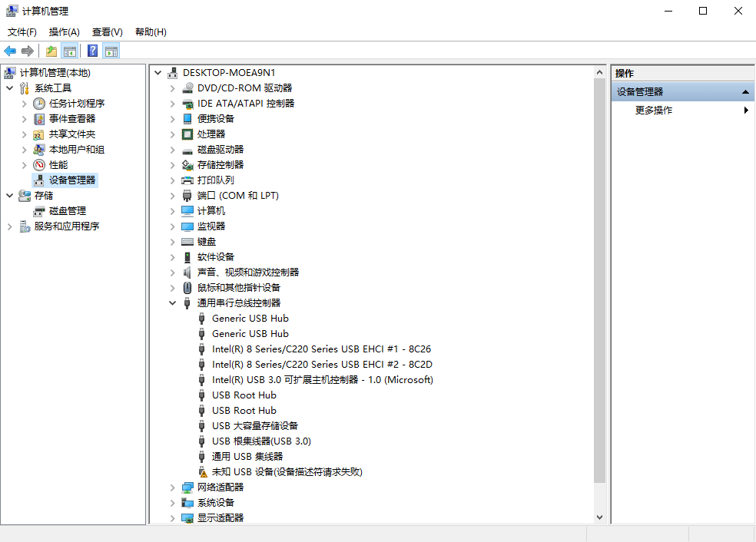This screenshot has width=756, height=542.
Task: Collapse the 设备管理器 actions section header
Action: click(x=745, y=92)
